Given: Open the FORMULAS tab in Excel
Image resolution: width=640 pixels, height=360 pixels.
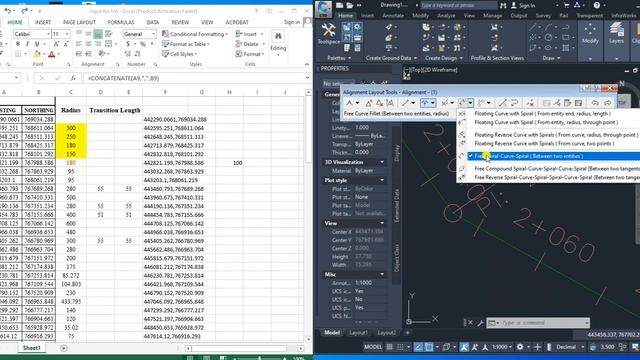Looking at the screenshot, I should point(121,22).
